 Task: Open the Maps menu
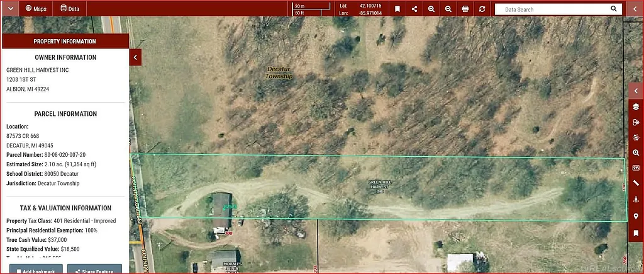click(x=36, y=9)
